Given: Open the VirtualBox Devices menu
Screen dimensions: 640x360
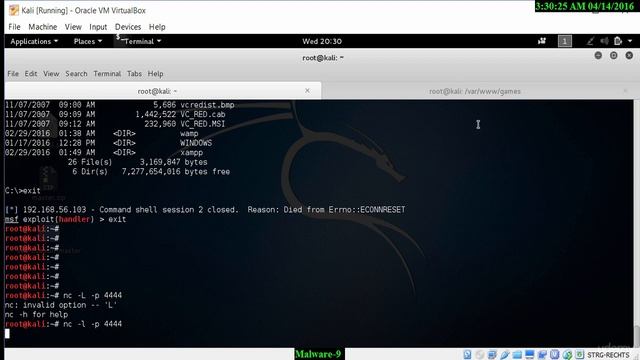Looking at the screenshot, I should point(128,27).
